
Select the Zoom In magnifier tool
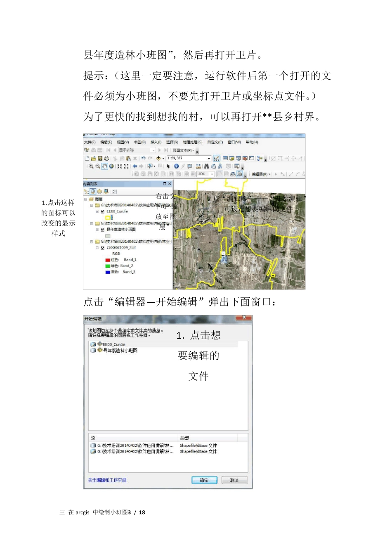91,166
